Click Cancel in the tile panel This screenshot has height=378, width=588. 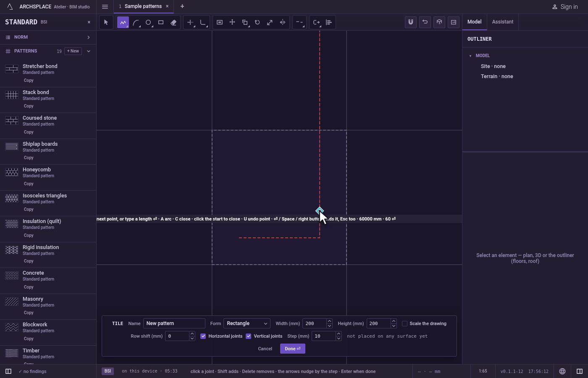click(265, 349)
